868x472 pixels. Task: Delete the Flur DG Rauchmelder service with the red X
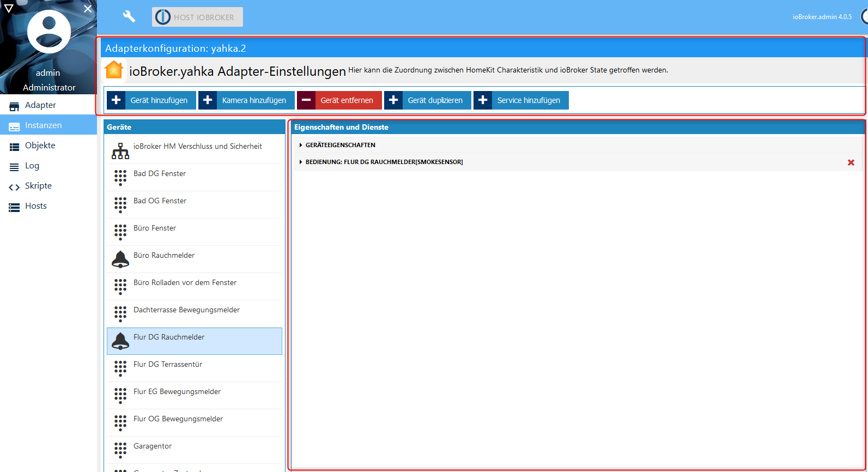(x=851, y=162)
